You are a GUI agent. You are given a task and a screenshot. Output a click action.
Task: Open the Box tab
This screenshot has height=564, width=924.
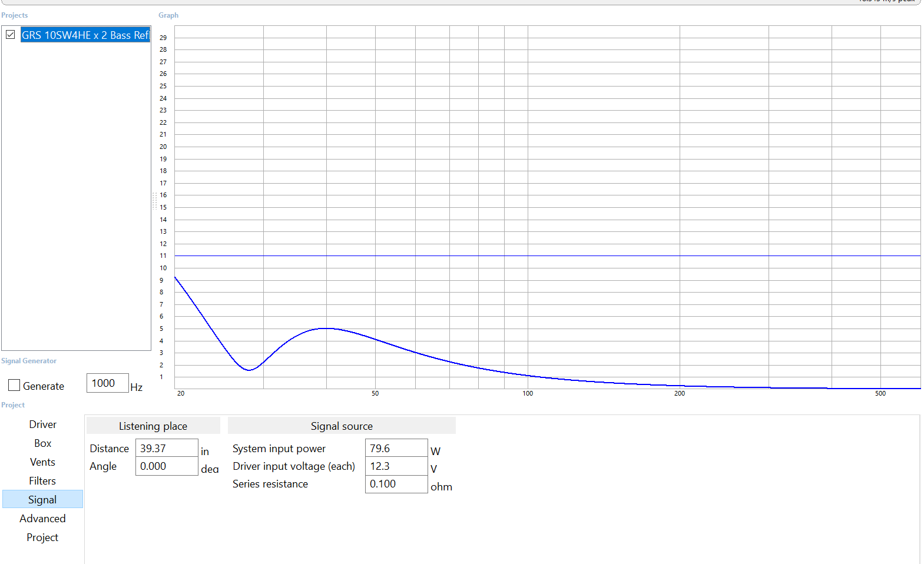pos(42,443)
